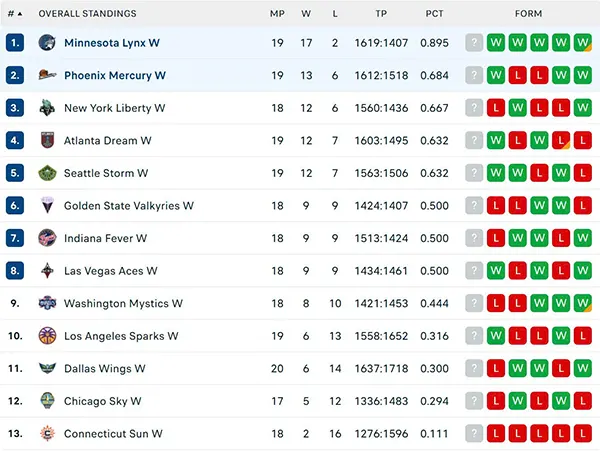Click Los Angeles Sparks points 1558:1652
The image size is (600, 451).
(381, 336)
